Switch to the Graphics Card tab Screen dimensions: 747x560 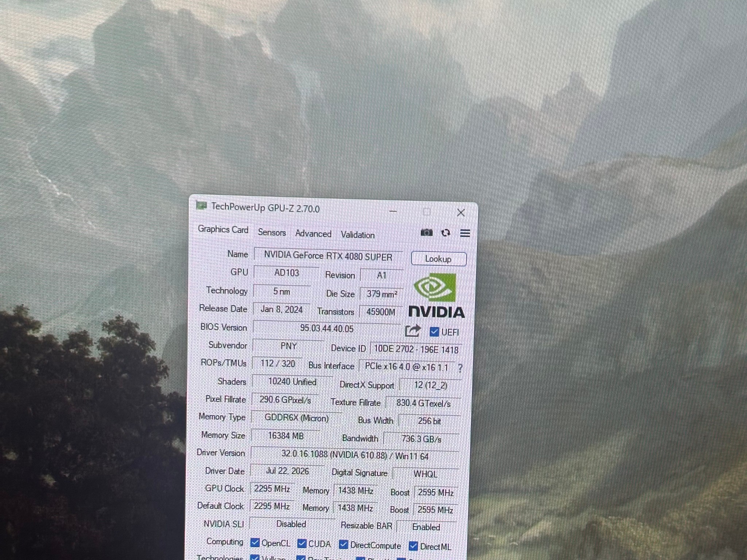tap(223, 229)
